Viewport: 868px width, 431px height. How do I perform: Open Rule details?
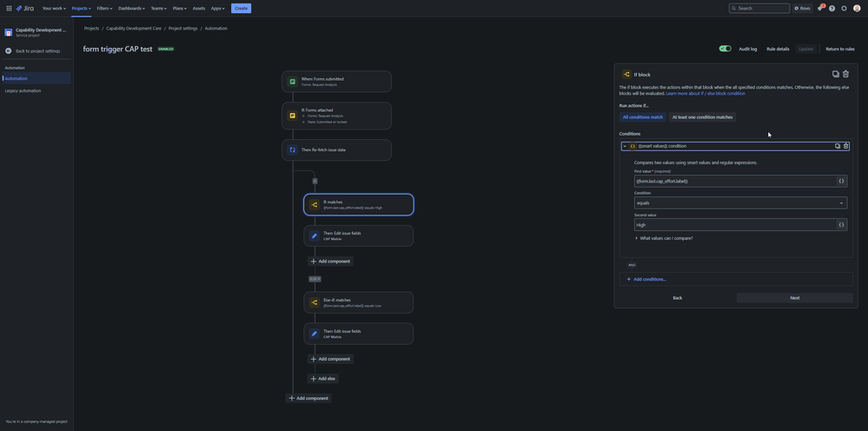[x=778, y=49]
